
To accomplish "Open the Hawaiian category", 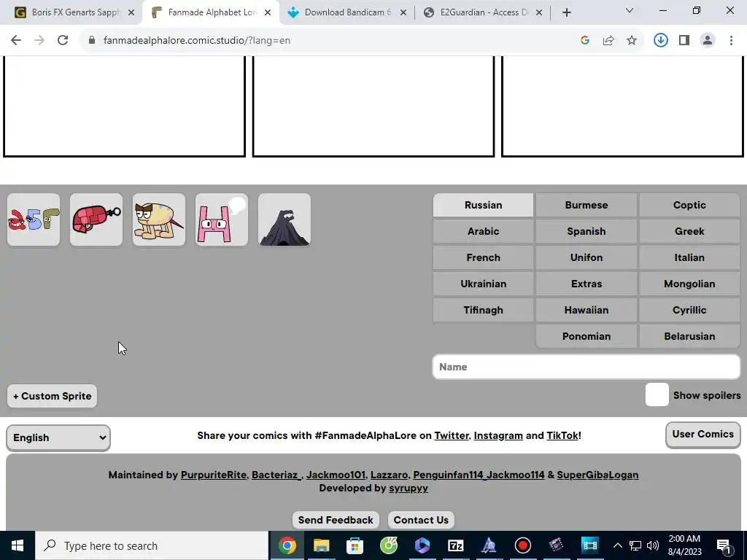I will point(586,309).
